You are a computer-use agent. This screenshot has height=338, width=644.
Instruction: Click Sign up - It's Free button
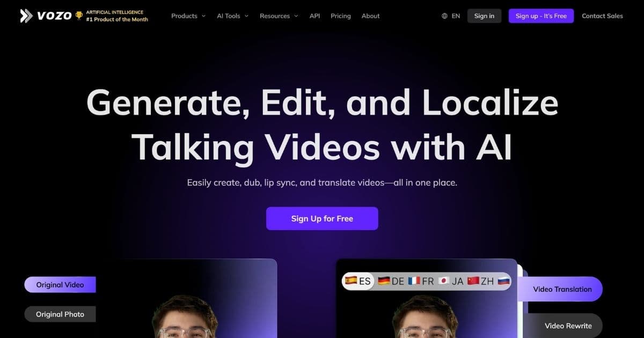(541, 16)
